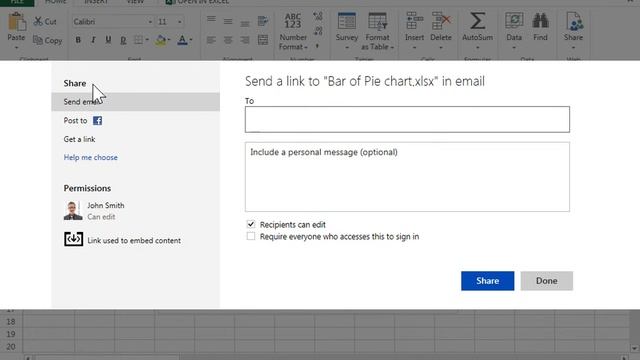The image size is (640, 360).
Task: Toggle Bold formatting
Action: [78, 40]
